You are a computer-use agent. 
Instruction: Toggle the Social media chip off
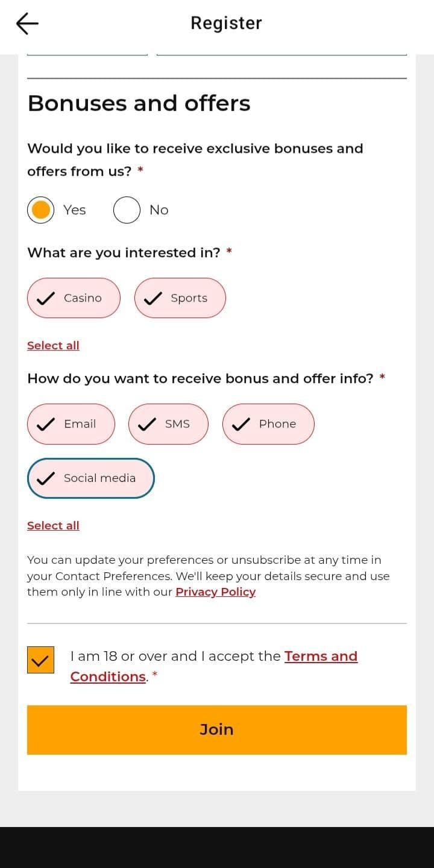91,478
